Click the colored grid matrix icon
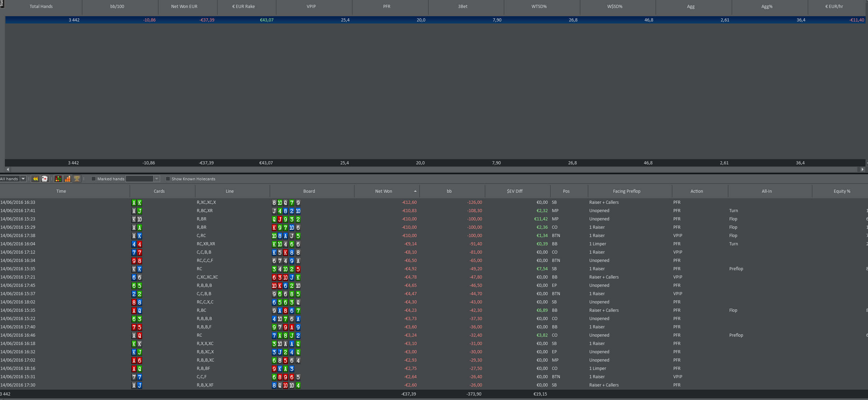 coord(58,179)
